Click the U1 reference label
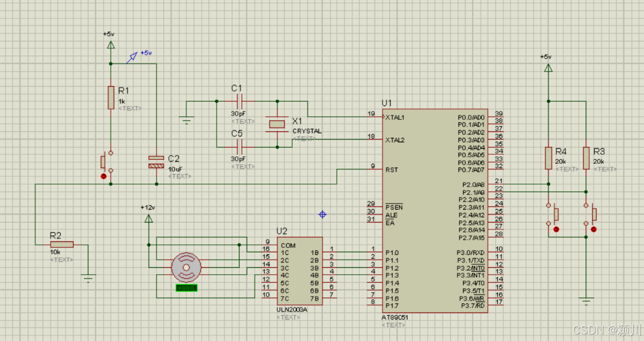 (x=386, y=103)
